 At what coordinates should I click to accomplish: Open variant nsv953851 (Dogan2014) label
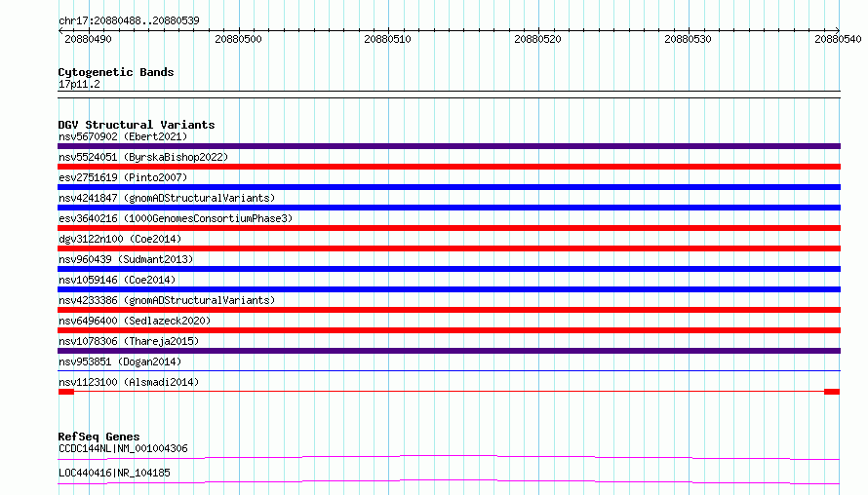(x=120, y=362)
